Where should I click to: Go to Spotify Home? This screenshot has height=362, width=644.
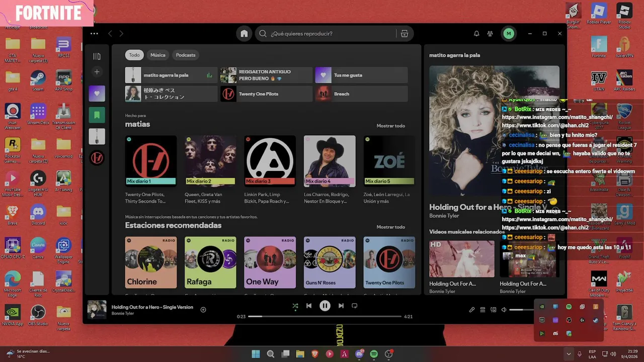click(x=244, y=34)
